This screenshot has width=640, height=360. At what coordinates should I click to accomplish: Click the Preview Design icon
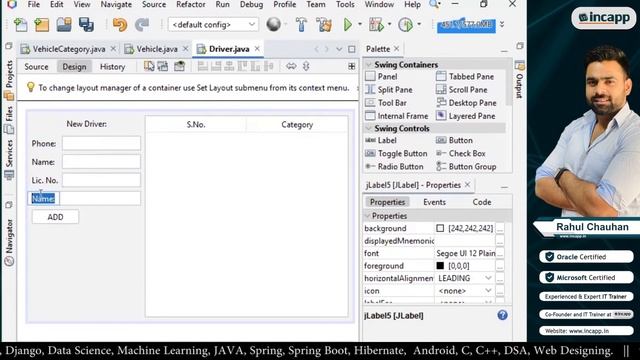click(179, 66)
